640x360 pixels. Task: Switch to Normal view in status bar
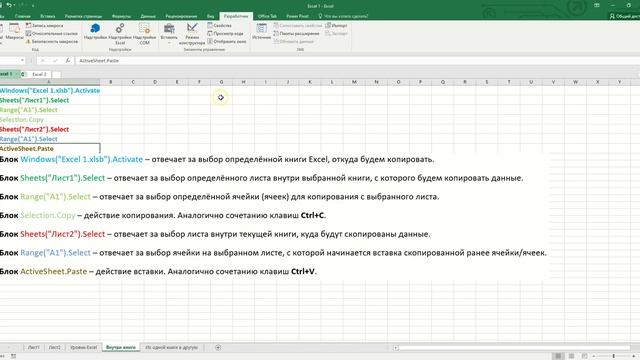[558, 356]
